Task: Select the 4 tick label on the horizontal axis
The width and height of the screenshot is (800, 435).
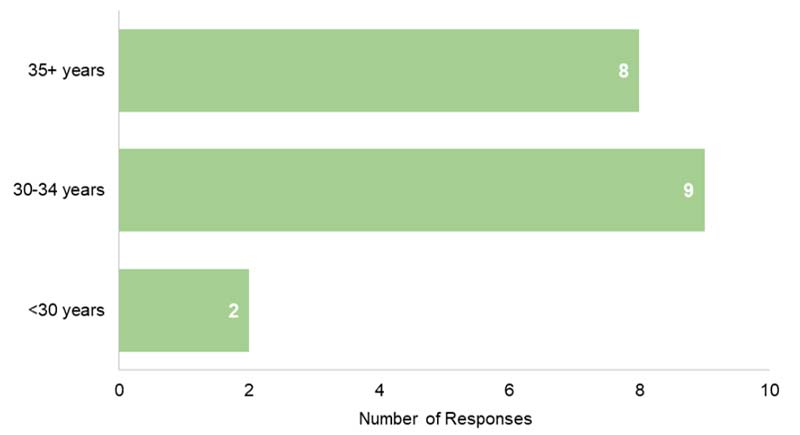Action: 379,388
